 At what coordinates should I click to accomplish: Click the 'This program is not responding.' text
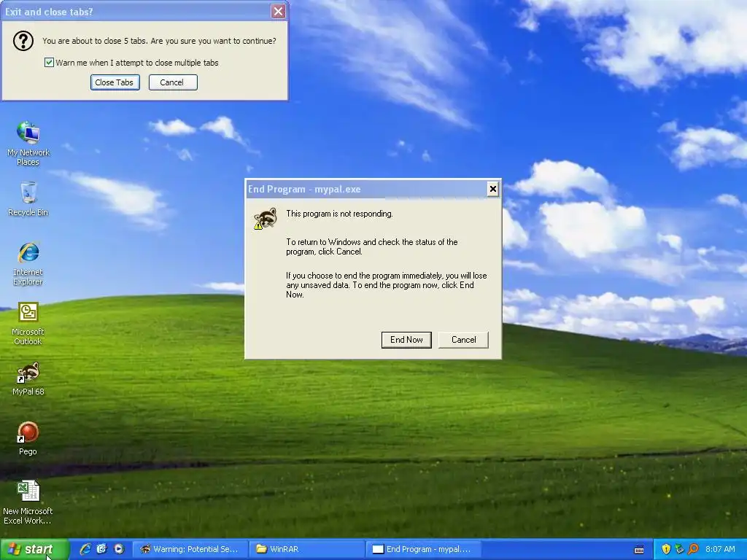tap(339, 214)
